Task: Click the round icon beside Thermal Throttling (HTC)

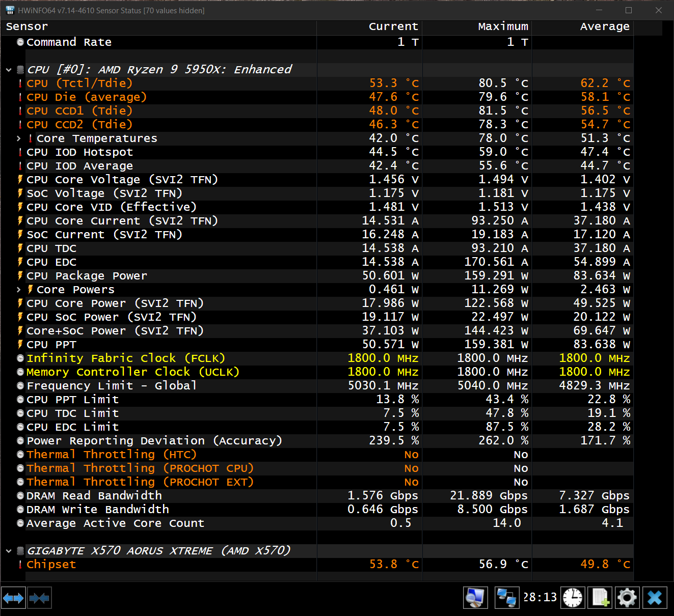Action: [20, 455]
